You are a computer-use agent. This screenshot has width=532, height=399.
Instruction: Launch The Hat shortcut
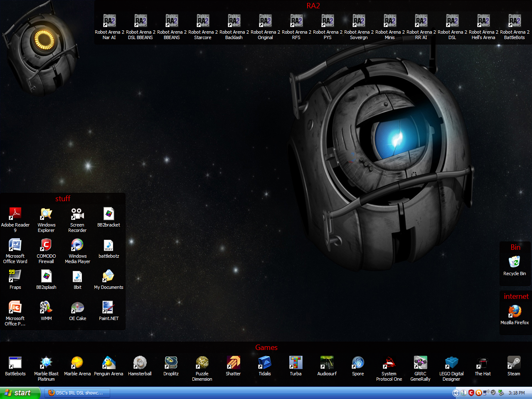click(483, 366)
